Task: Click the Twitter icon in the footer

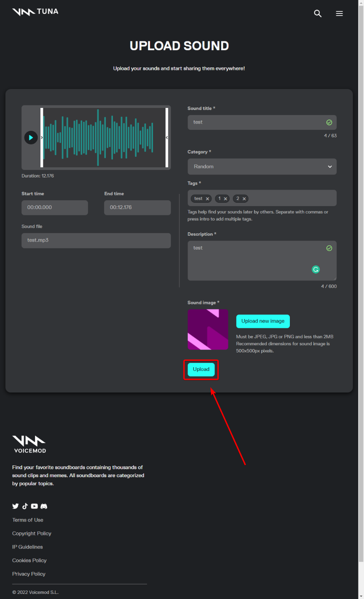Action: pyautogui.click(x=16, y=506)
